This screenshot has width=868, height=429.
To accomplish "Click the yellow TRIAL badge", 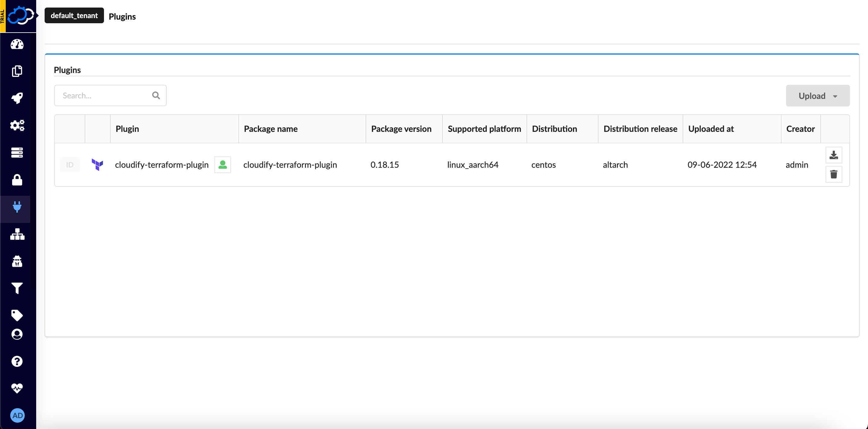I will pyautogui.click(x=3, y=16).
